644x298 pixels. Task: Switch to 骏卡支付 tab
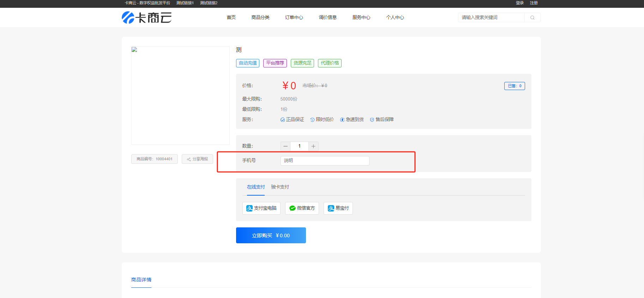click(280, 187)
